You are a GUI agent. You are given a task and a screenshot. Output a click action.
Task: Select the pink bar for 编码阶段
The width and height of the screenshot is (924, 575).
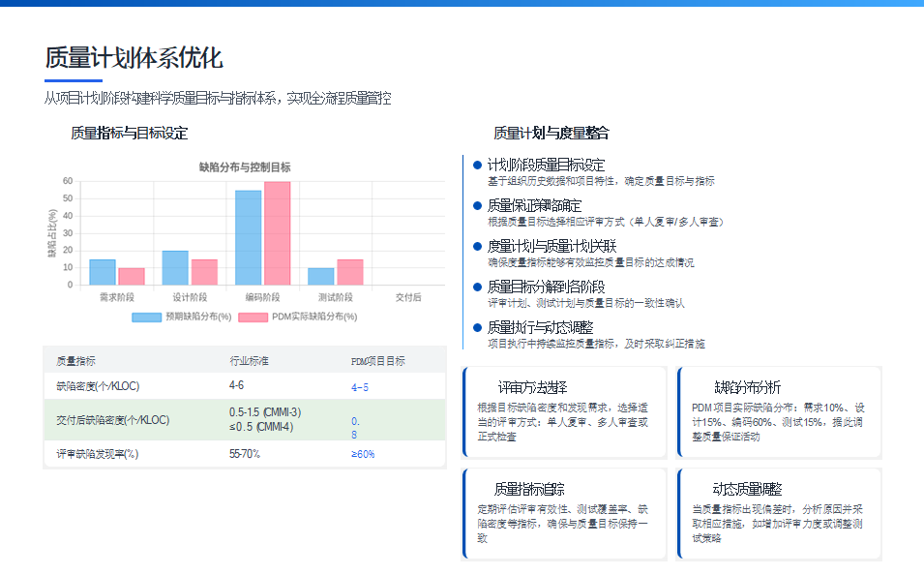click(x=277, y=233)
